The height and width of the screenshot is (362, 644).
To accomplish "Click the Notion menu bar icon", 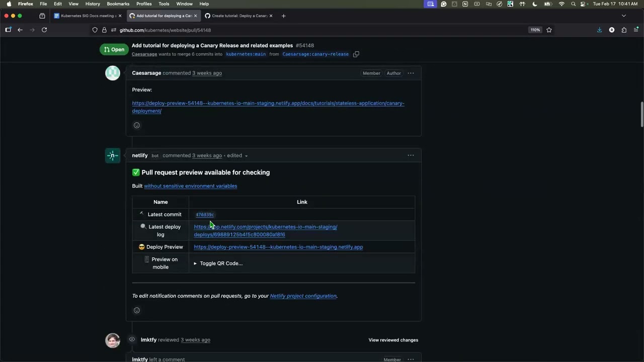I will point(465,4).
